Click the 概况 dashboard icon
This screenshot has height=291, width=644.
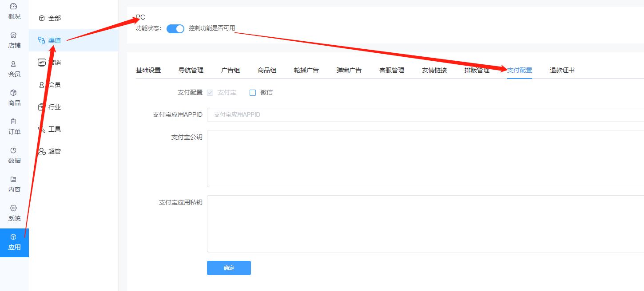[x=13, y=7]
